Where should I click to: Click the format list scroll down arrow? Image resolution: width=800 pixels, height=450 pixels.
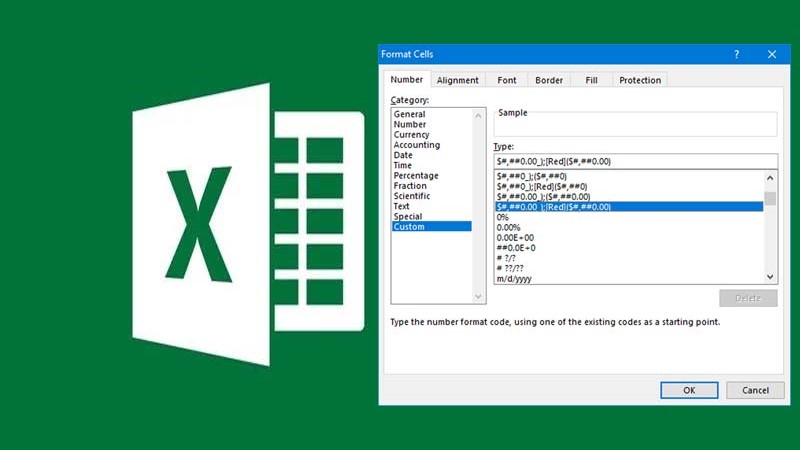click(770, 277)
